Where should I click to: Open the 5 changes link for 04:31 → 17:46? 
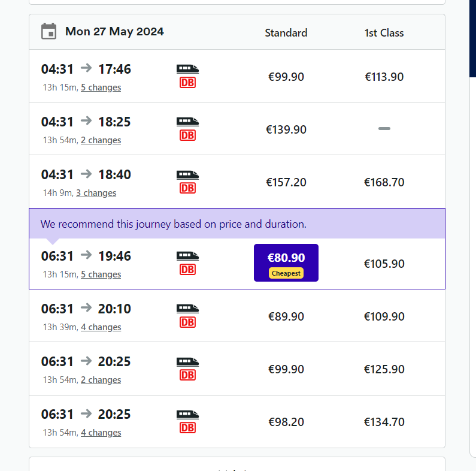(x=101, y=87)
